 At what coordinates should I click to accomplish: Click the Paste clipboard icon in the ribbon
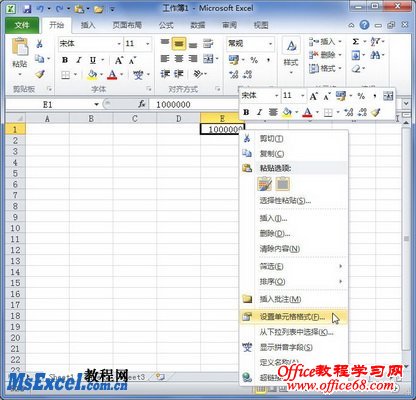click(20, 47)
